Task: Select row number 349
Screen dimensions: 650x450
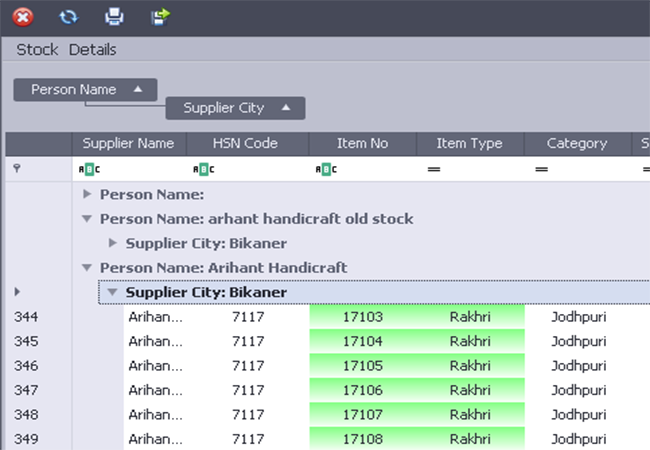Action: [26, 439]
